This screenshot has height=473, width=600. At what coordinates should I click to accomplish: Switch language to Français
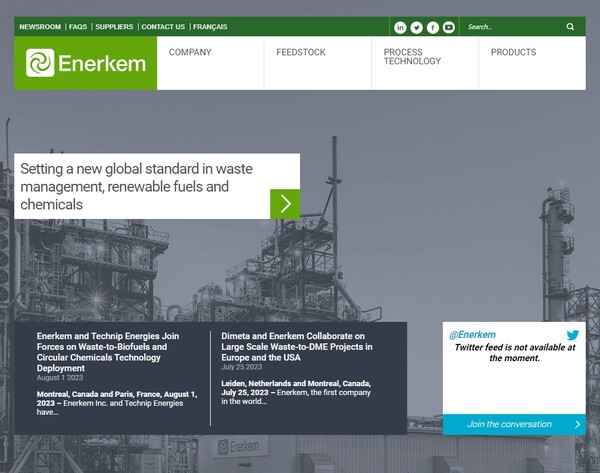210,27
